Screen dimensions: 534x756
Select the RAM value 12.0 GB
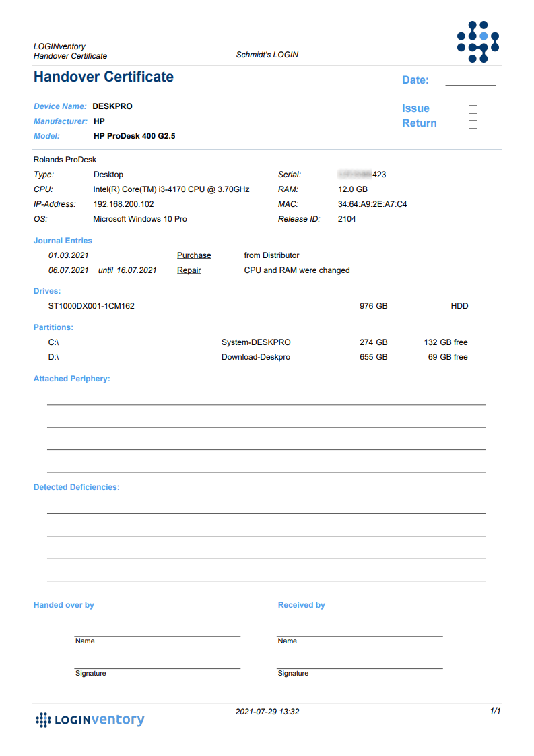tap(353, 189)
